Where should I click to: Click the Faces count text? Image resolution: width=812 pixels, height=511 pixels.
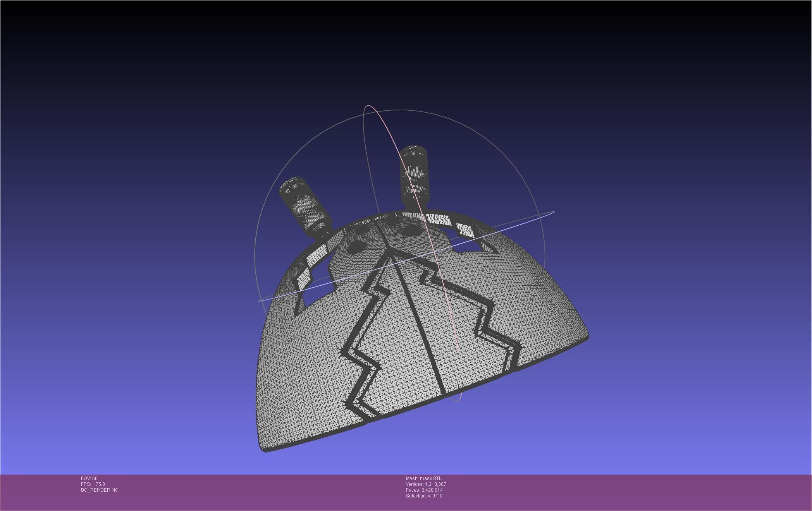pos(424,490)
